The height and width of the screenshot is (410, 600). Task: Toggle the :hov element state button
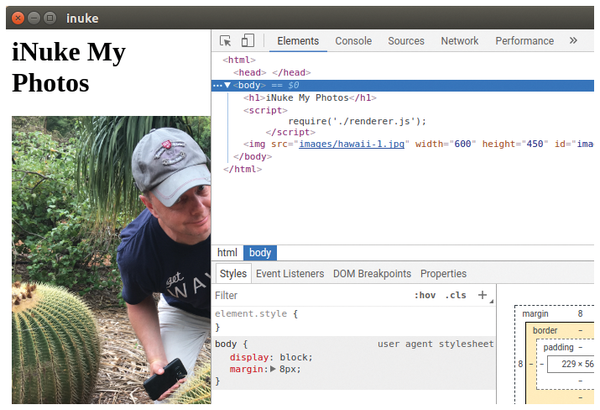click(425, 295)
